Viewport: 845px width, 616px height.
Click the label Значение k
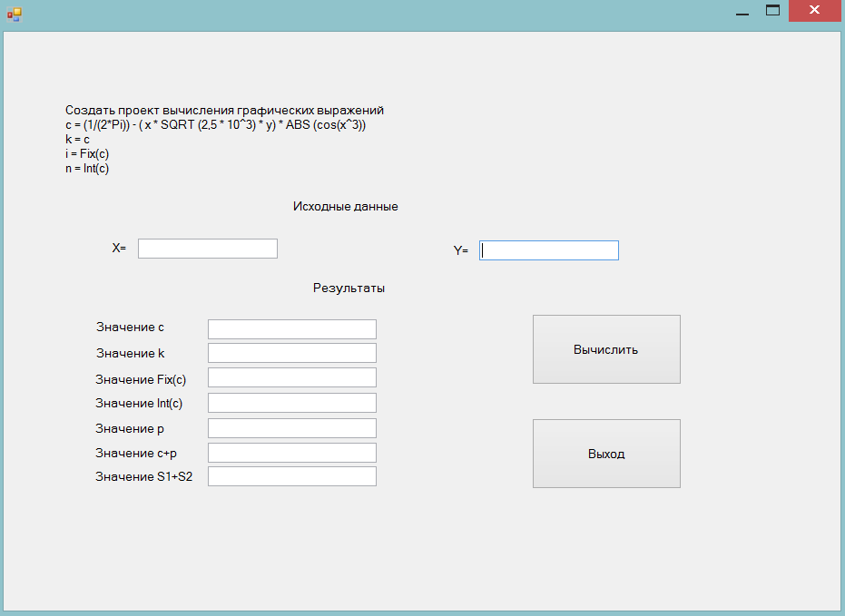130,353
